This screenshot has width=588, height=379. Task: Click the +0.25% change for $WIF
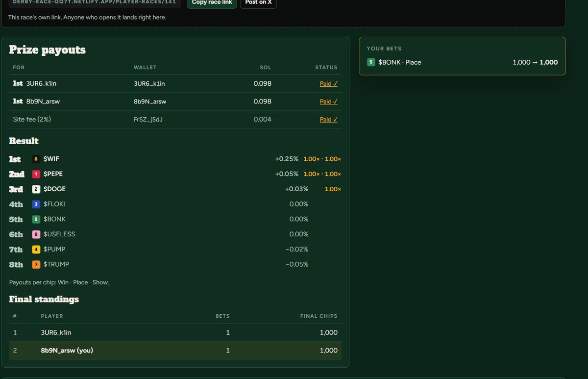287,159
